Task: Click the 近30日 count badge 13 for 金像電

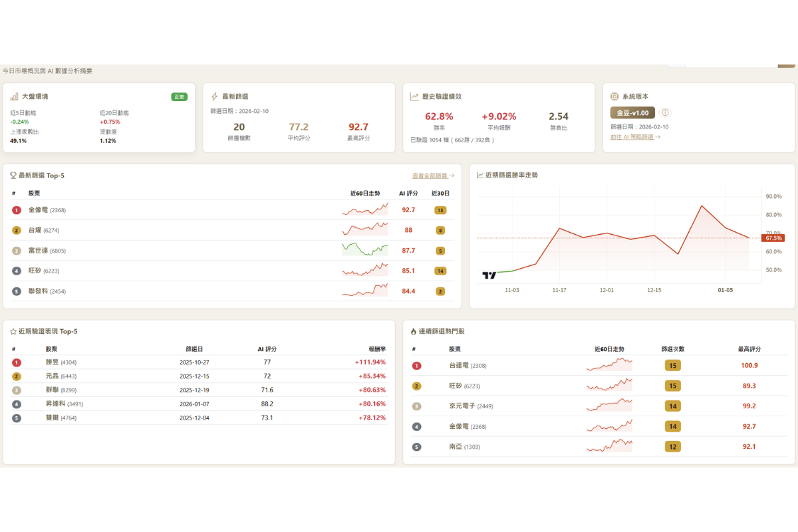Action: tap(440, 209)
